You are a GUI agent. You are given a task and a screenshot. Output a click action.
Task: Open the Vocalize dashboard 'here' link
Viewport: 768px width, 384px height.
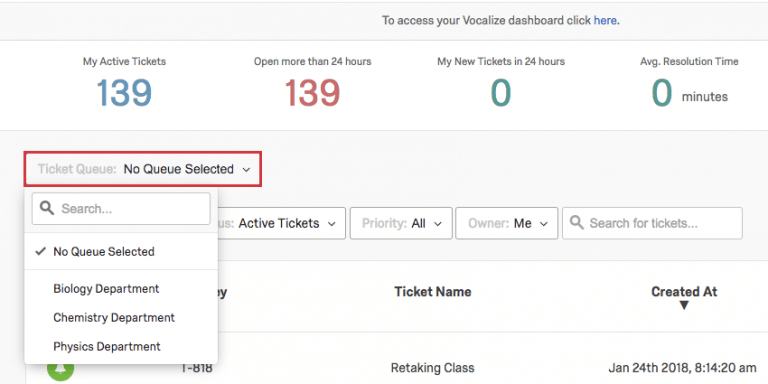605,21
